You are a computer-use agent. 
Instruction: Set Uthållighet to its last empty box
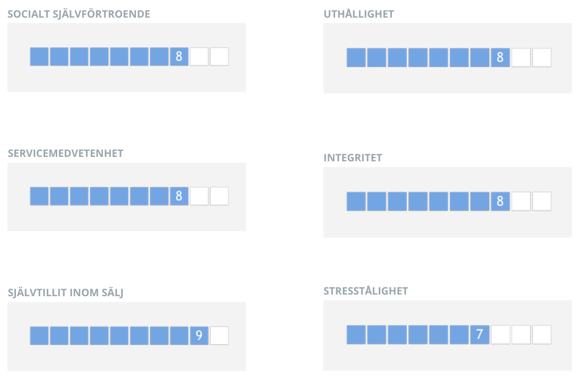coord(542,58)
